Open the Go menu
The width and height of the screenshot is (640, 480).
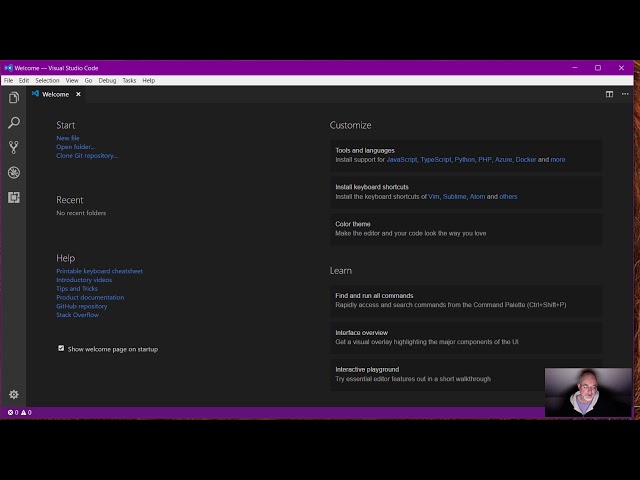coord(88,80)
